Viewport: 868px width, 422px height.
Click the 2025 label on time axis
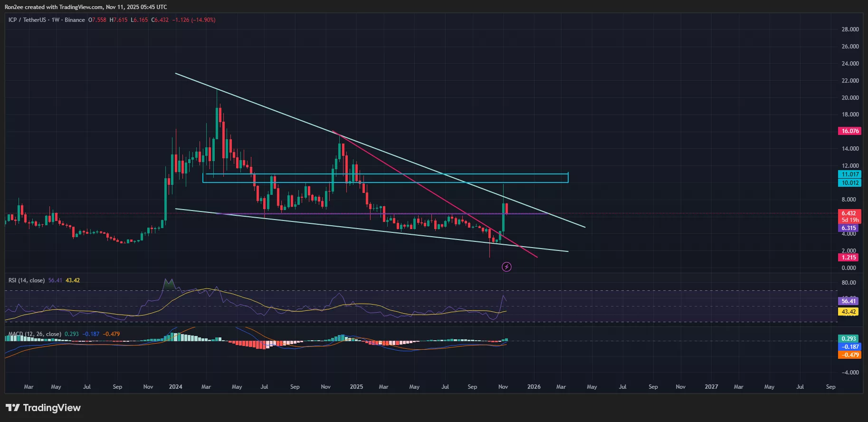point(356,387)
